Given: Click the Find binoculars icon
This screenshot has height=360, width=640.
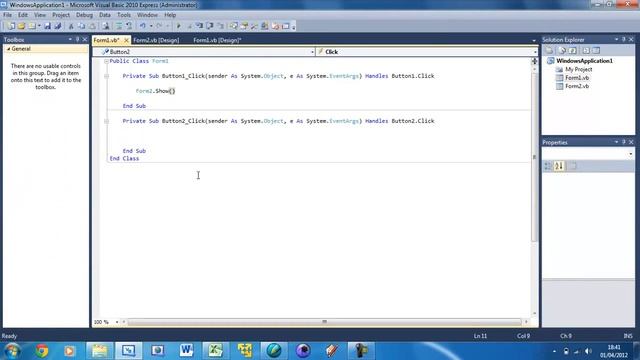Looking at the screenshot, I should pos(106,26).
